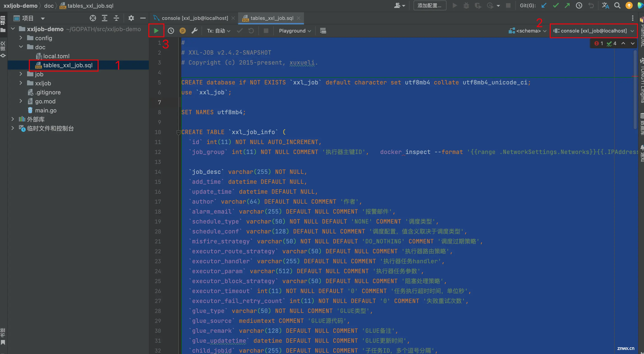Screen dimensions: 644x354
Task: Click the main toolbar run icon
Action: tap(455, 5)
